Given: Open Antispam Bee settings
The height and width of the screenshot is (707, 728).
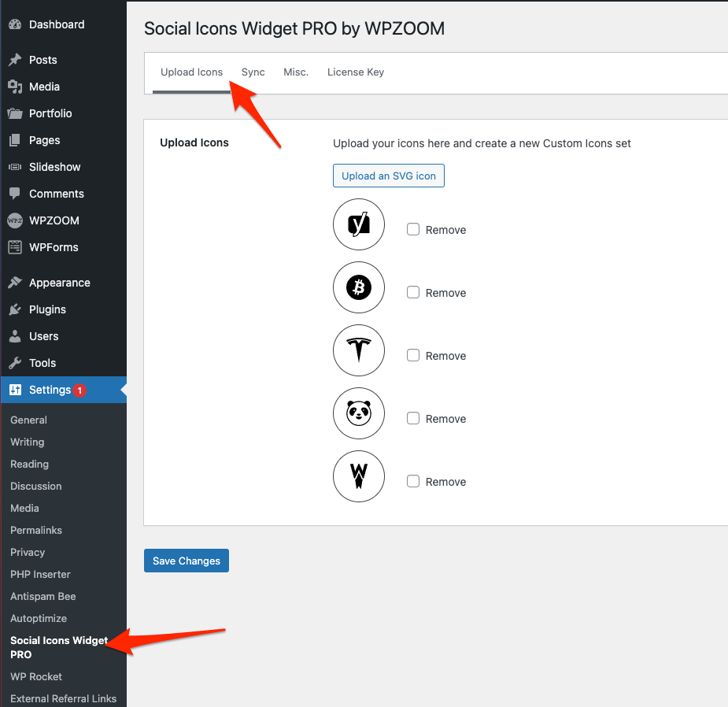Looking at the screenshot, I should click(x=43, y=597).
